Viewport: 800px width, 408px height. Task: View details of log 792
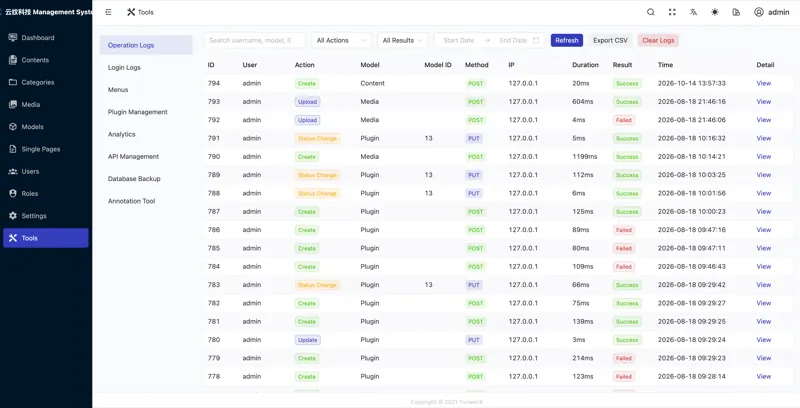click(x=763, y=120)
